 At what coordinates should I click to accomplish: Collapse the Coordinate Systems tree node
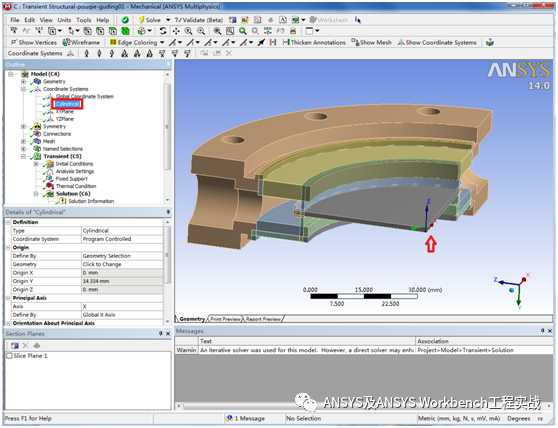[23, 89]
